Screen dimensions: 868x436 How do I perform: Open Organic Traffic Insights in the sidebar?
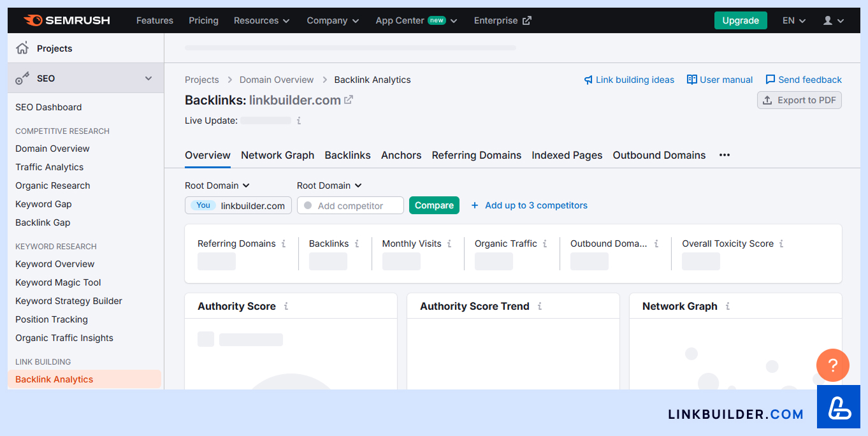[64, 338]
